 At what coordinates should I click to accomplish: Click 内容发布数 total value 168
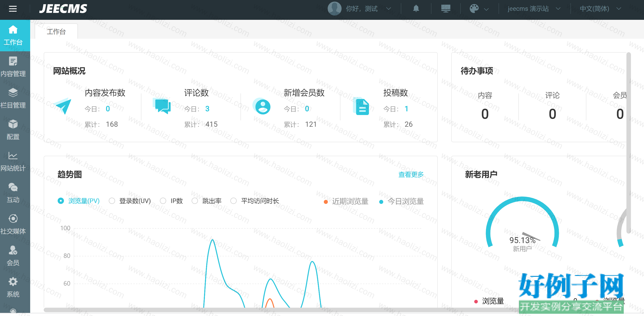tap(112, 124)
